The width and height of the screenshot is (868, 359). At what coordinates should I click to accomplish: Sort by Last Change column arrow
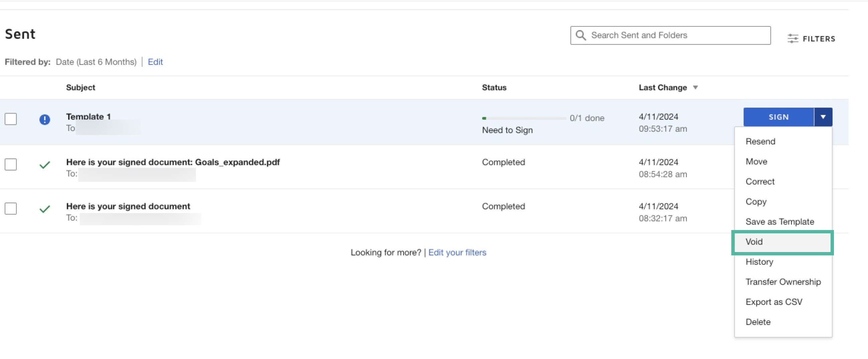point(695,88)
